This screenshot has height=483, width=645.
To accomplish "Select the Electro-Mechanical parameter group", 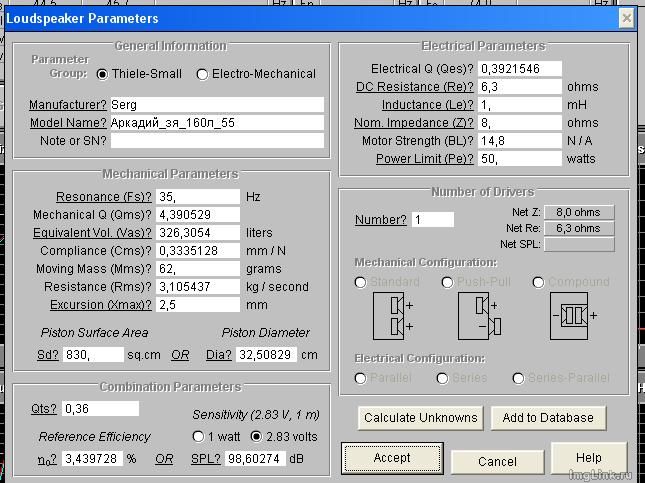I will (x=203, y=74).
